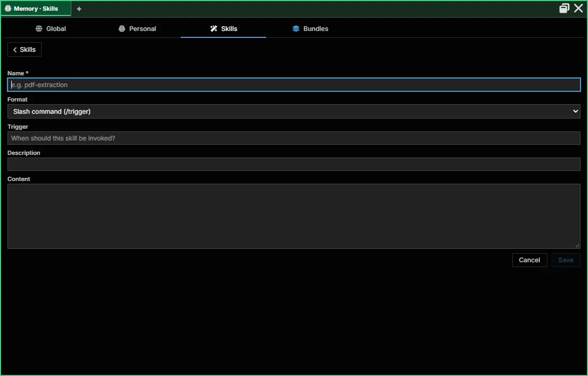The width and height of the screenshot is (588, 376).
Task: Select the Memory · Skills window tab
Action: tap(36, 8)
